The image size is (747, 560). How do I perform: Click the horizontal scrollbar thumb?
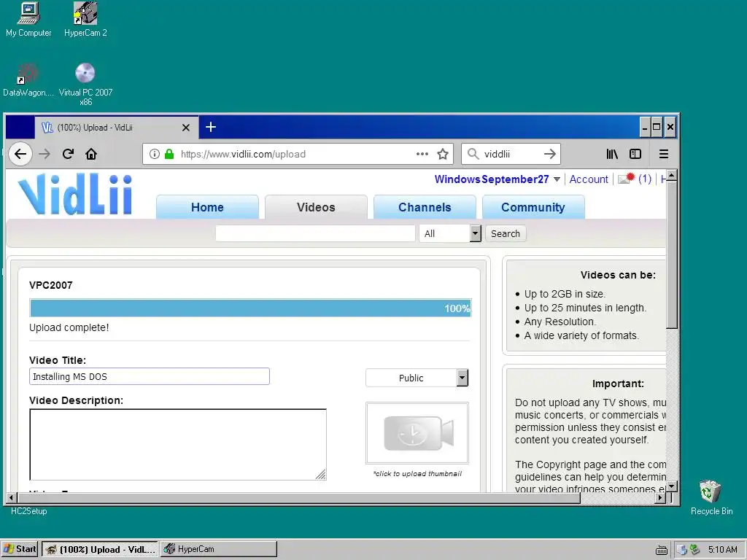tap(298, 498)
